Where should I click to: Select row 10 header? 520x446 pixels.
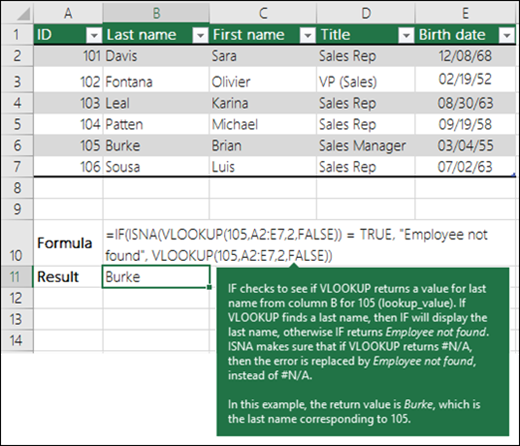pos(17,243)
